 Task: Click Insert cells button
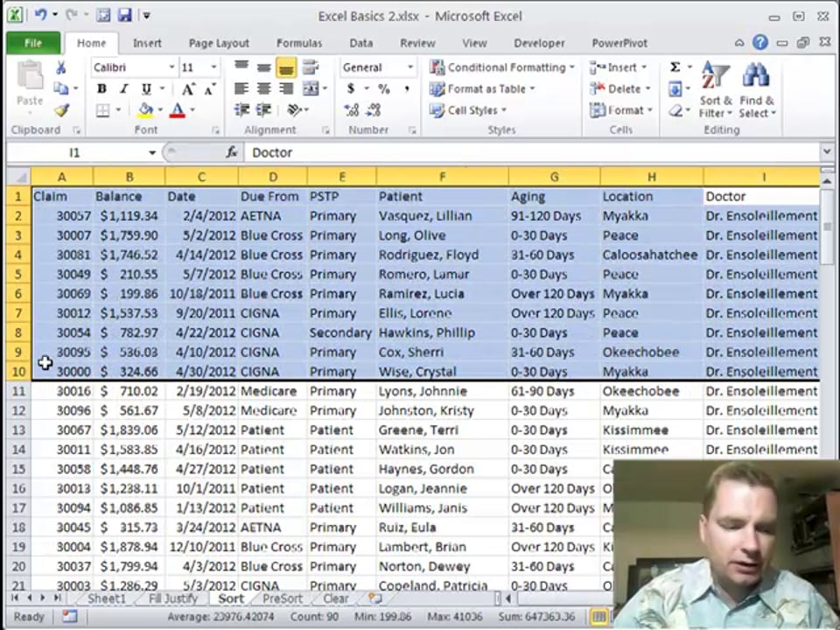pyautogui.click(x=618, y=67)
